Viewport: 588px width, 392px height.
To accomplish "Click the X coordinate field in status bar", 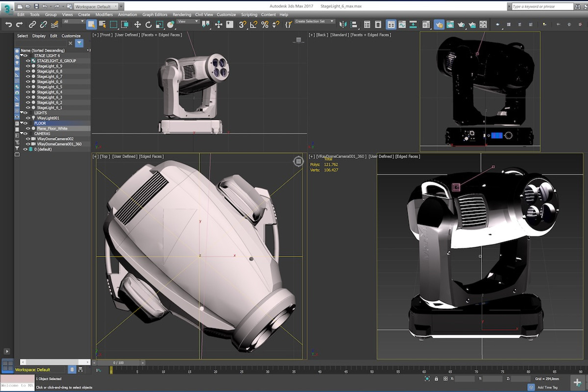I will click(465, 379).
